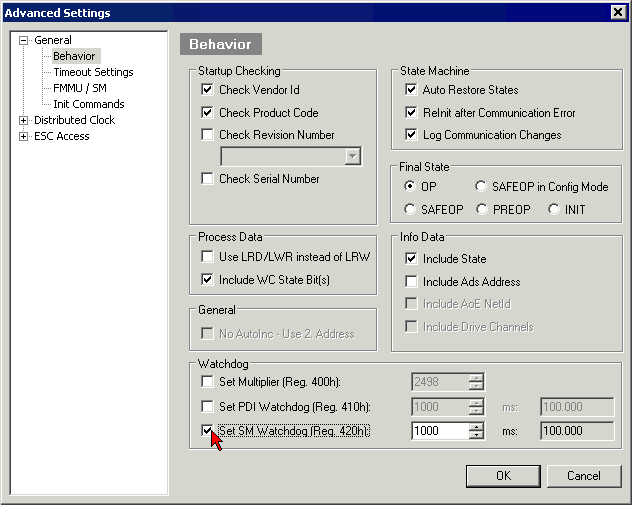Viewport: 632px width, 505px height.
Task: Expand the Distributed Clock tree node
Action: (24, 121)
